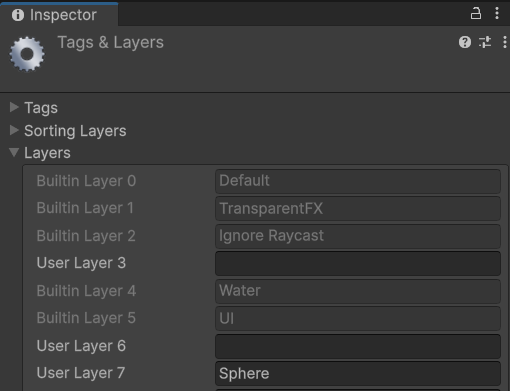Image resolution: width=510 pixels, height=391 pixels.
Task: Select the User Layer 7 label
Action: (81, 373)
